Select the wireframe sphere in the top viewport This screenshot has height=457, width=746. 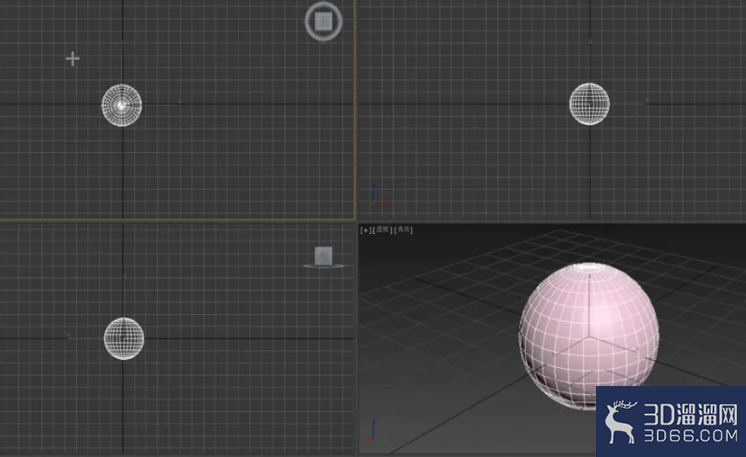click(122, 105)
